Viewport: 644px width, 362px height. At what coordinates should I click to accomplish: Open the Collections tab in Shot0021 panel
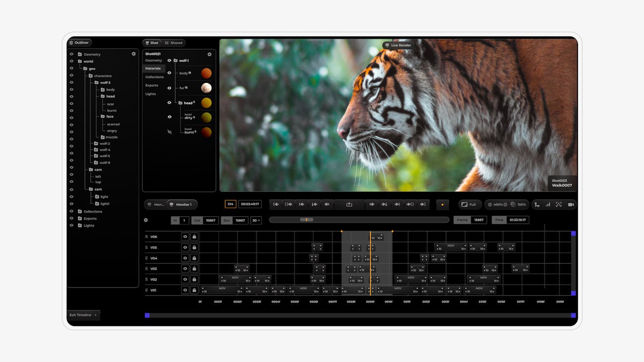(154, 77)
